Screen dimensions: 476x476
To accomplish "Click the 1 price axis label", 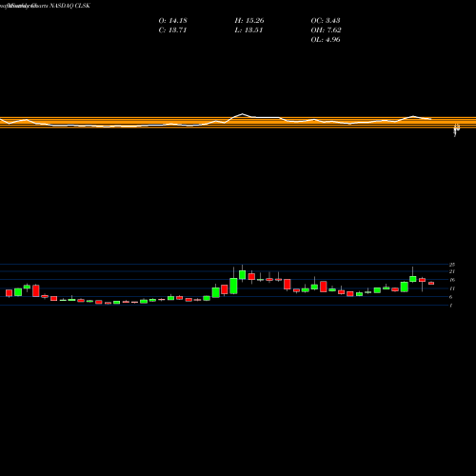I will click(450, 306).
